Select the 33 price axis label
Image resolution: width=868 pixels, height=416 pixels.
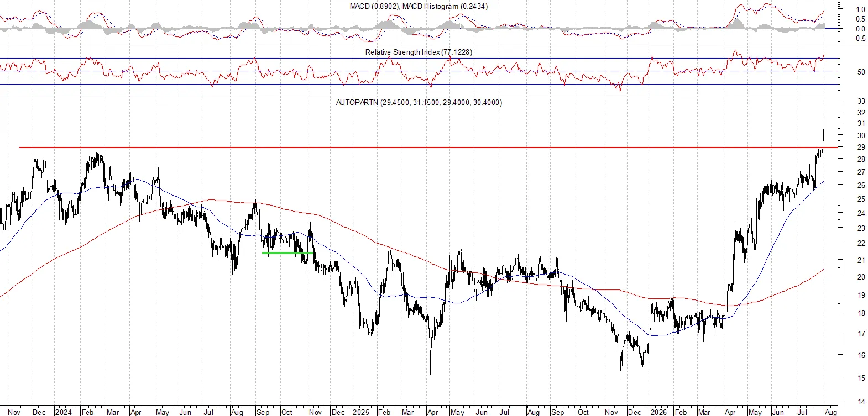click(861, 102)
